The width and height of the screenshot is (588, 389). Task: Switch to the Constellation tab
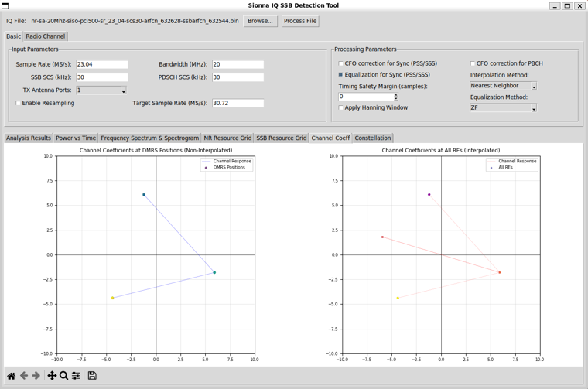(x=373, y=138)
